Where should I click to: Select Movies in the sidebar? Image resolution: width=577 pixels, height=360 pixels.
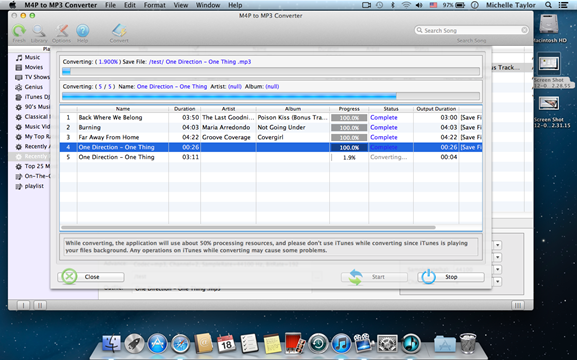pos(33,67)
